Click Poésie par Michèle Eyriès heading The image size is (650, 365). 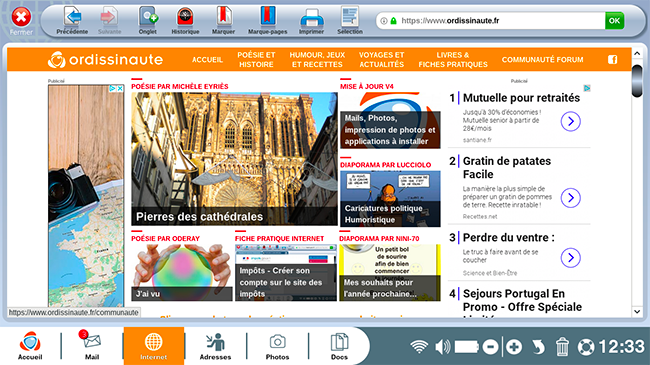point(179,86)
